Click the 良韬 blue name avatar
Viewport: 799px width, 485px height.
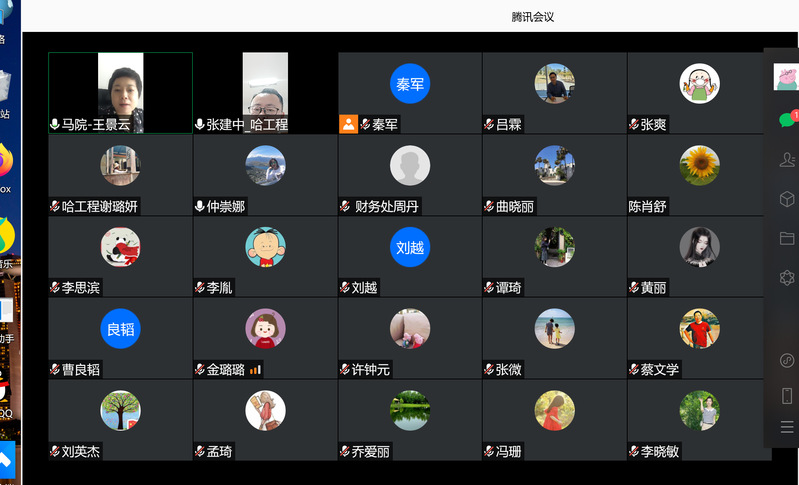point(120,329)
